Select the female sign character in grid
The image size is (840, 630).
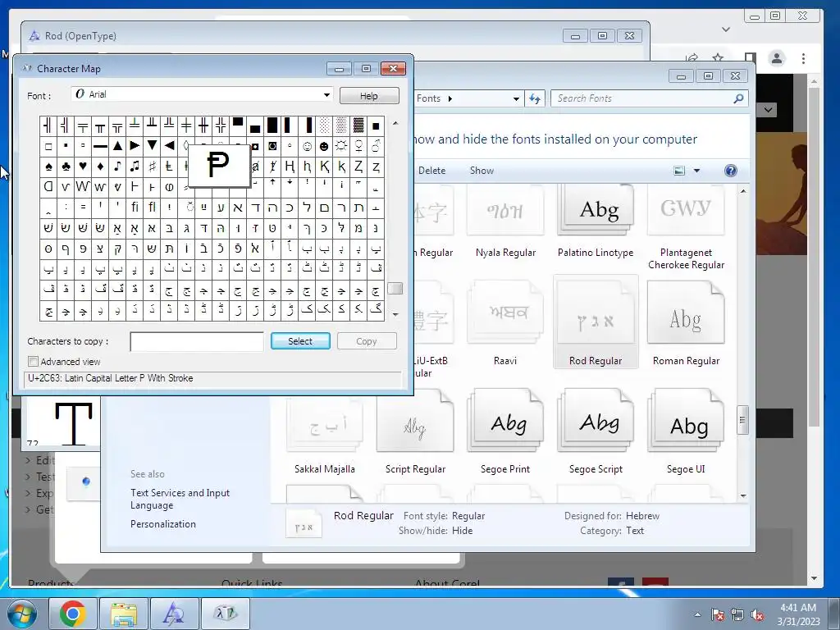(358, 146)
